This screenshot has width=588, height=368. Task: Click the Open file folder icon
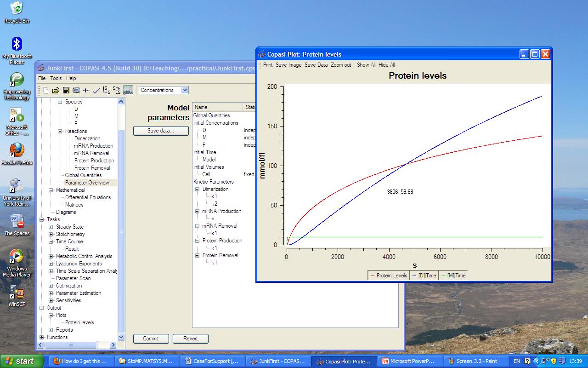[x=56, y=91]
